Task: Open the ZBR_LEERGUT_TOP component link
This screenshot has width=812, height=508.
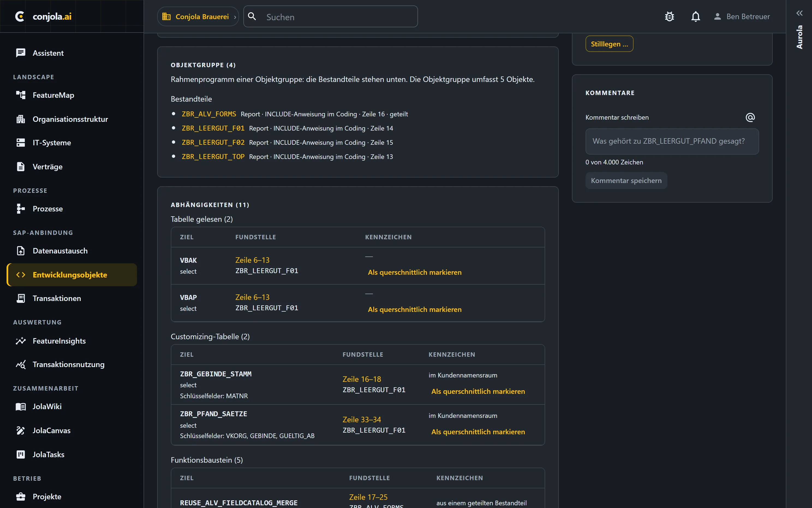Action: pos(213,156)
